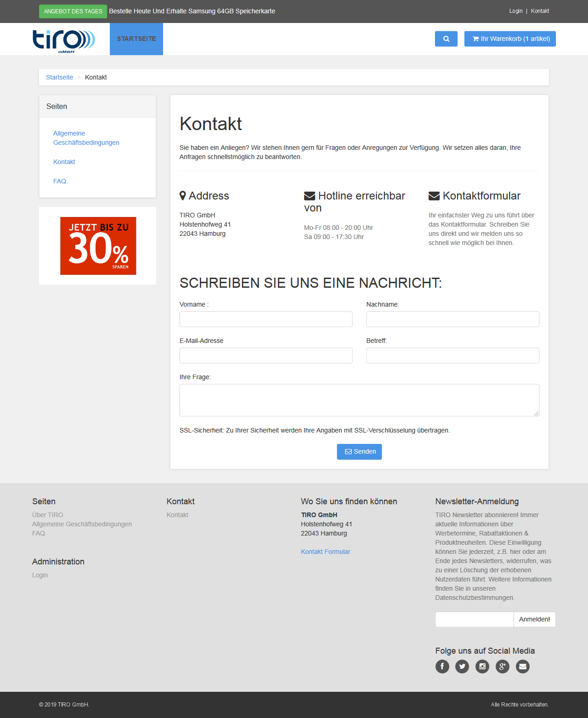Open the Instagram social media icon
Viewport: 588px width, 718px height.
(482, 667)
